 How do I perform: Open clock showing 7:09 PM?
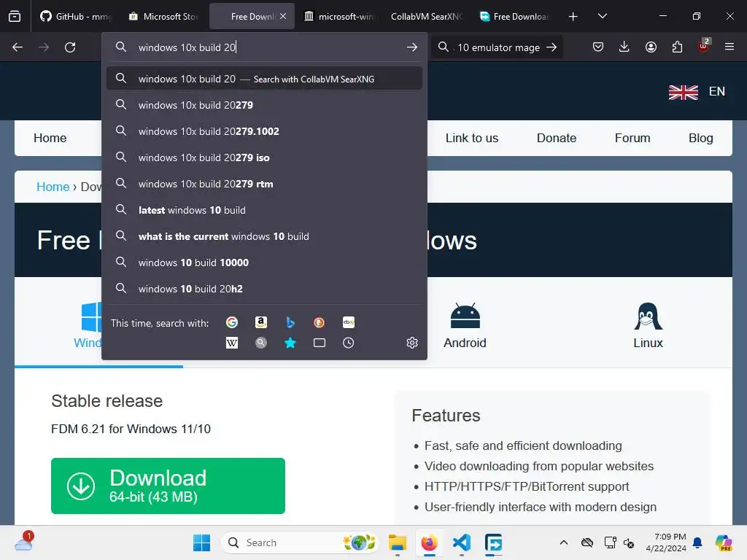665,542
